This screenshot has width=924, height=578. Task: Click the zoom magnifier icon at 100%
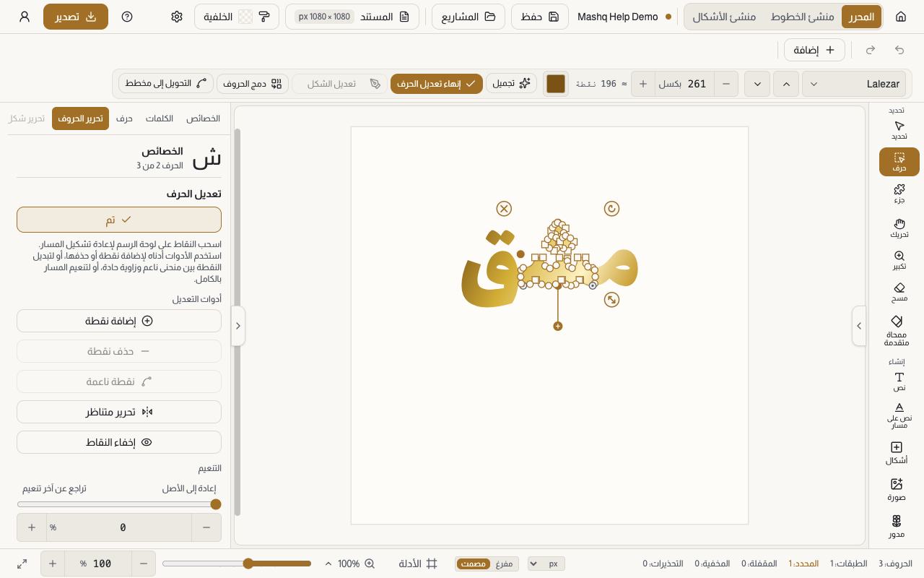click(x=370, y=564)
